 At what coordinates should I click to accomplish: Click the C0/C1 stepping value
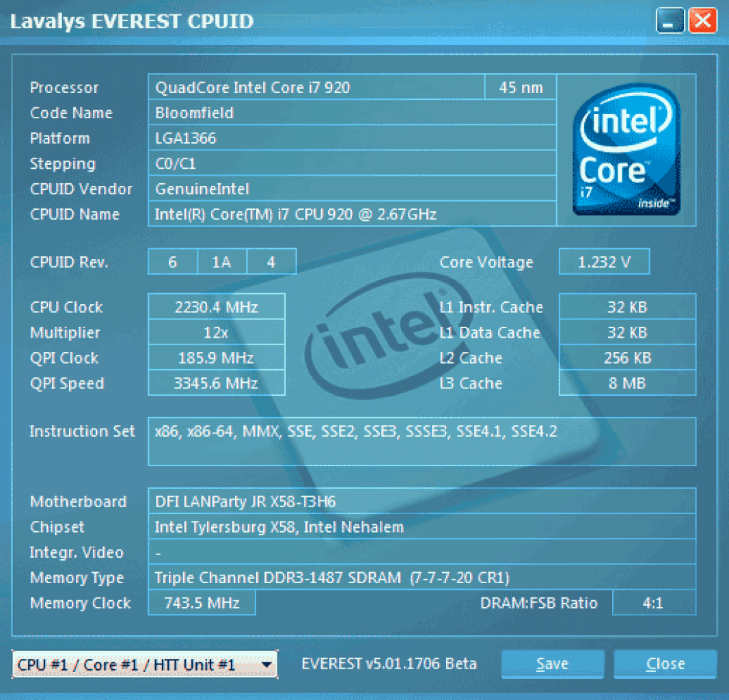[352, 163]
